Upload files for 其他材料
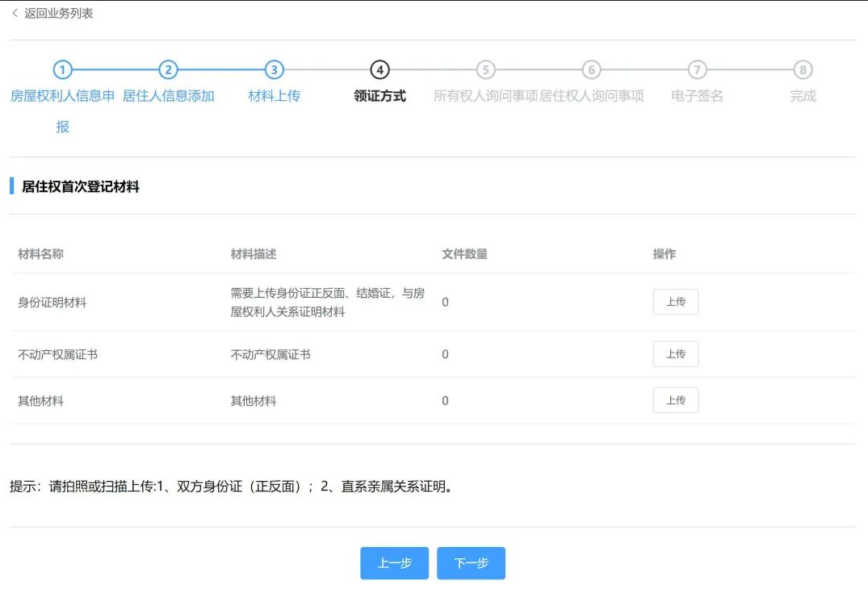Image resolution: width=868 pixels, height=593 pixels. click(x=675, y=401)
